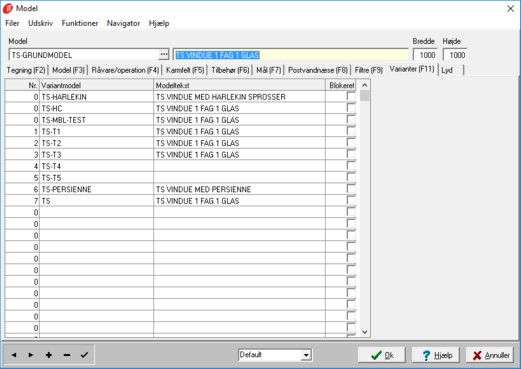521x369 pixels.
Task: Open the Udskriv menu
Action: point(40,23)
